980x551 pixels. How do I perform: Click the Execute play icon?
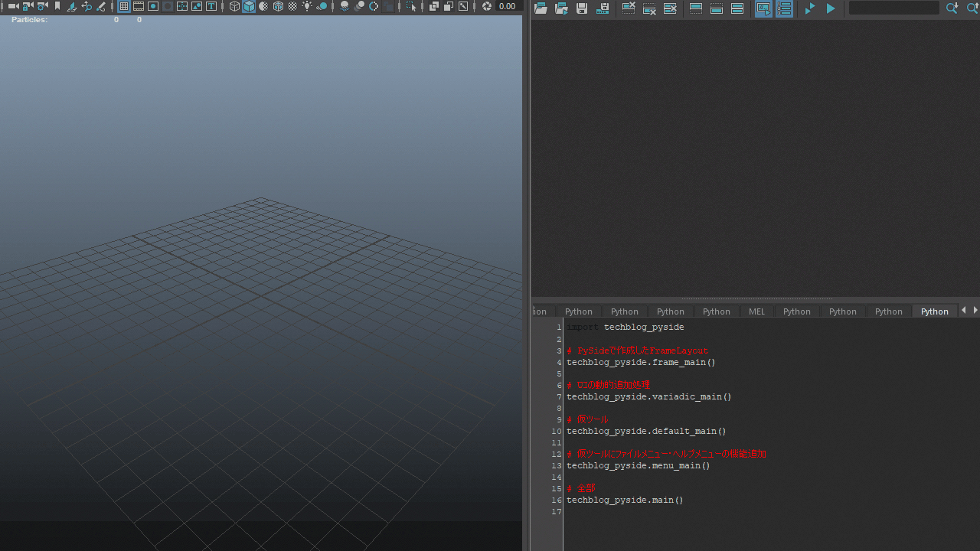[x=831, y=8]
